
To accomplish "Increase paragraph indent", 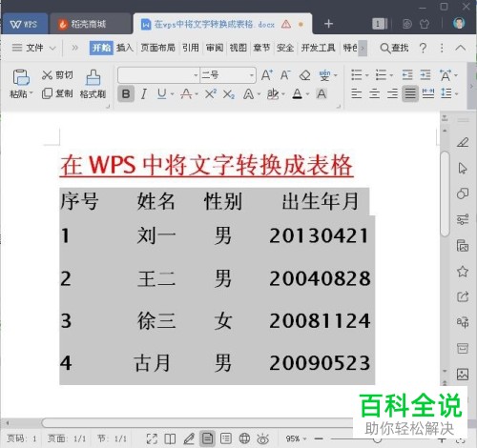I will coord(425,75).
